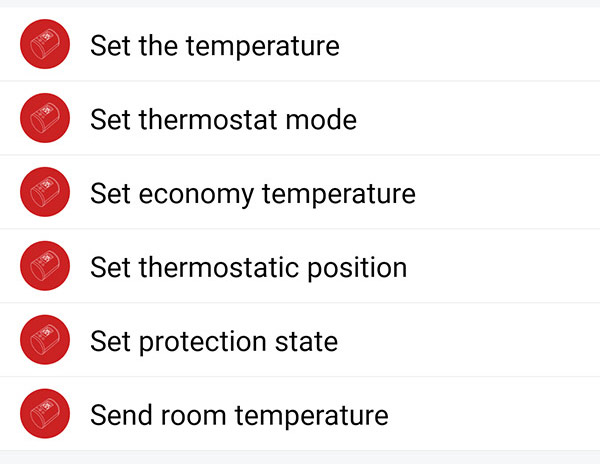Click empty row space after Set thermostatic position
The width and height of the screenshot is (600, 464).
tap(505, 266)
